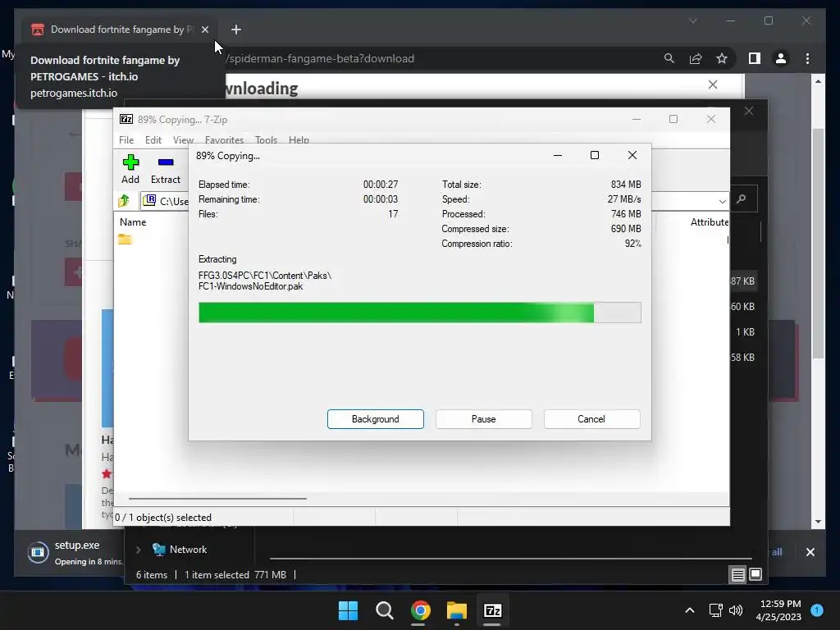
Task: Click the Name column header in 7-Zip
Action: pyautogui.click(x=133, y=221)
